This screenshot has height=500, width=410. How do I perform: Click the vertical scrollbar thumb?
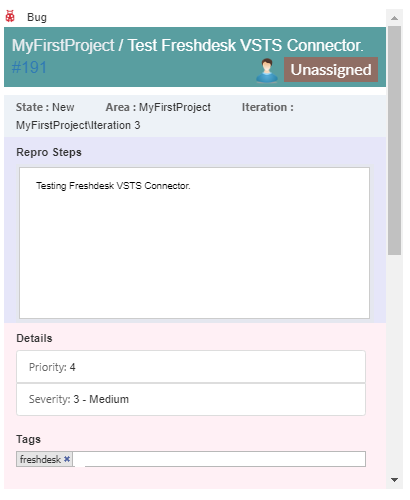[x=394, y=141]
